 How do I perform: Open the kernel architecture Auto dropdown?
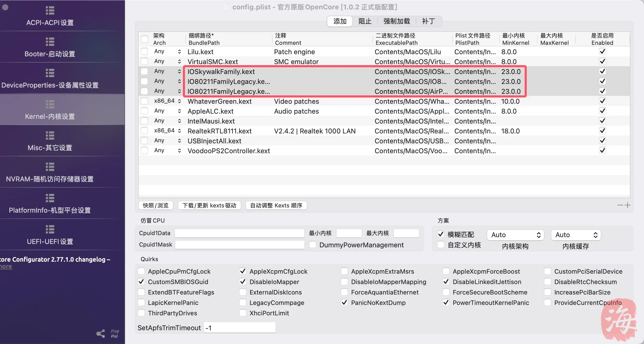[515, 235]
